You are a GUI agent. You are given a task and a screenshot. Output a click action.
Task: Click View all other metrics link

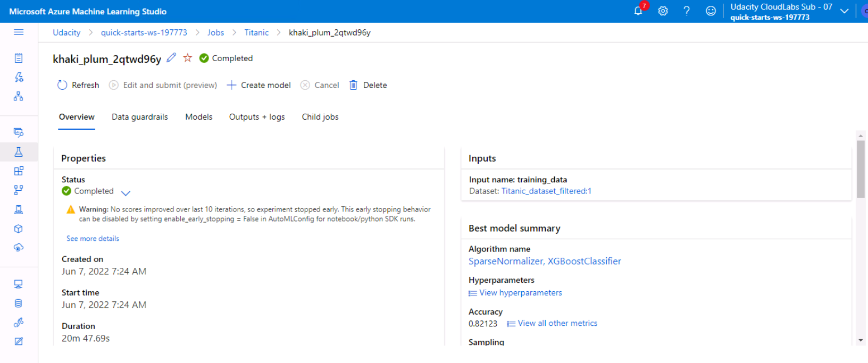(x=557, y=323)
